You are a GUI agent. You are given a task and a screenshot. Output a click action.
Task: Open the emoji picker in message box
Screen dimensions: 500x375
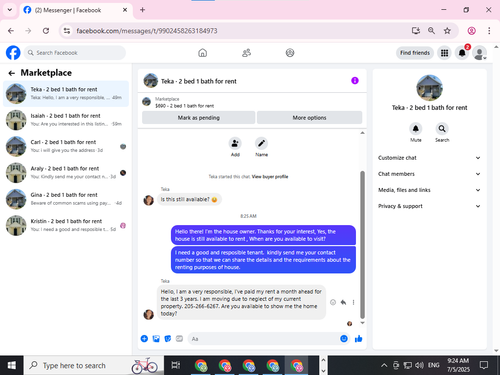[344, 339]
